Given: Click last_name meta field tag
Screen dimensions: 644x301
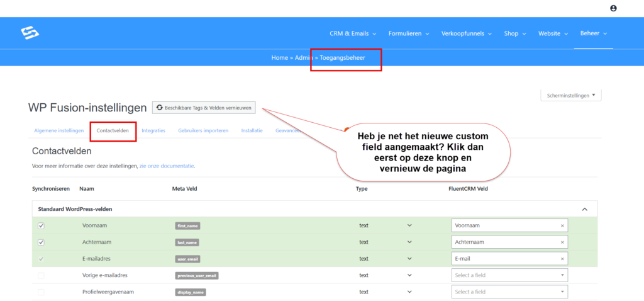Looking at the screenshot, I should (x=187, y=242).
